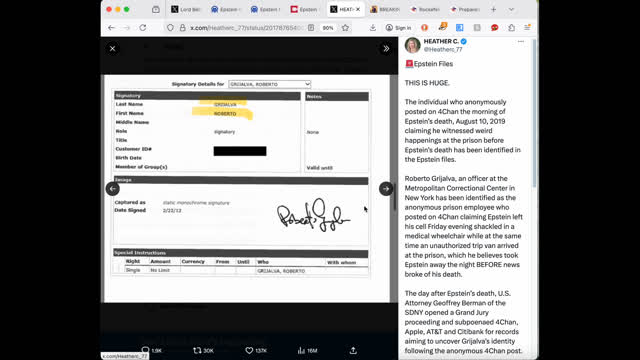
Task: Open the tracking protection shield icon
Action: point(170,28)
